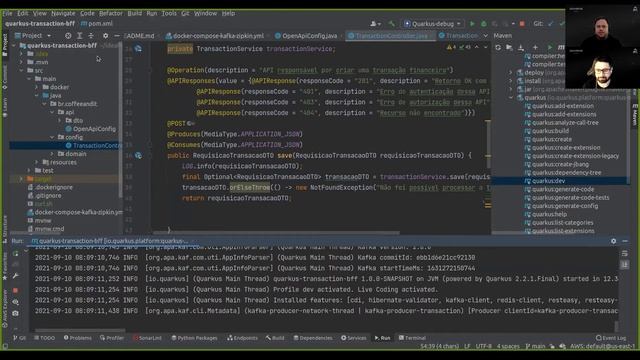Open Run panel settings gear
The image size is (640, 360).
613,241
